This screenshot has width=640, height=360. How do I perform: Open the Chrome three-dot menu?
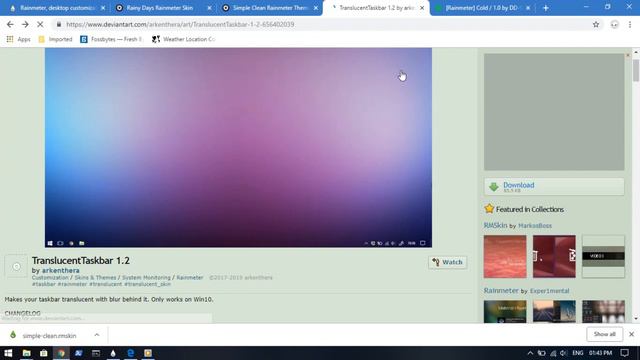coord(630,24)
